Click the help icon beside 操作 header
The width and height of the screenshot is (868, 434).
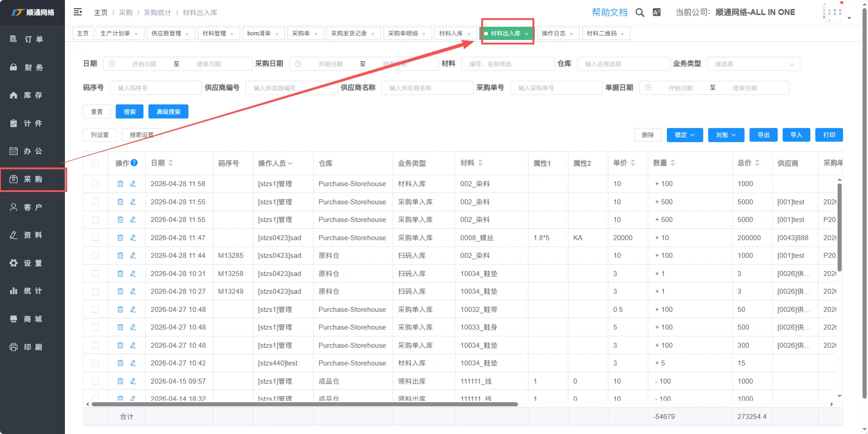pos(134,163)
